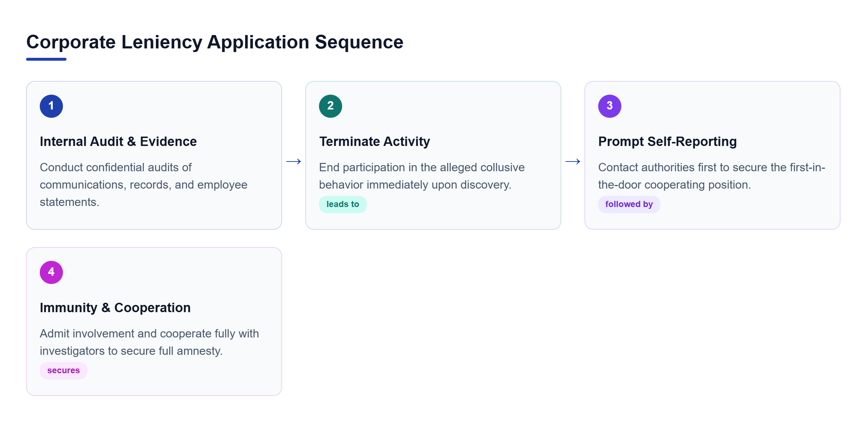
Task: Click the 'Contact authorities first' description
Action: (712, 176)
